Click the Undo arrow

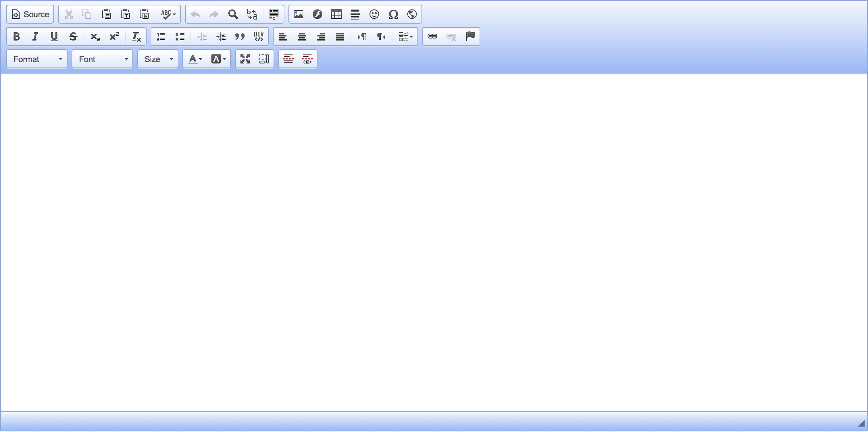(195, 14)
